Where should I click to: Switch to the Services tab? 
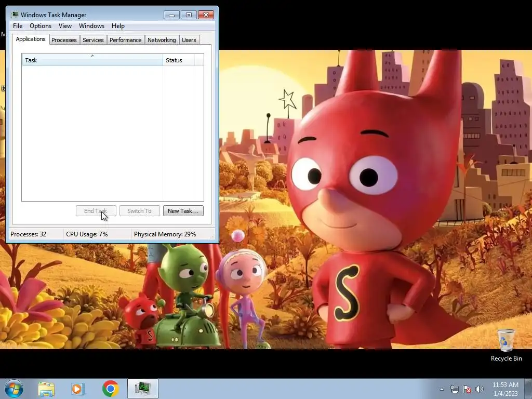tap(93, 40)
